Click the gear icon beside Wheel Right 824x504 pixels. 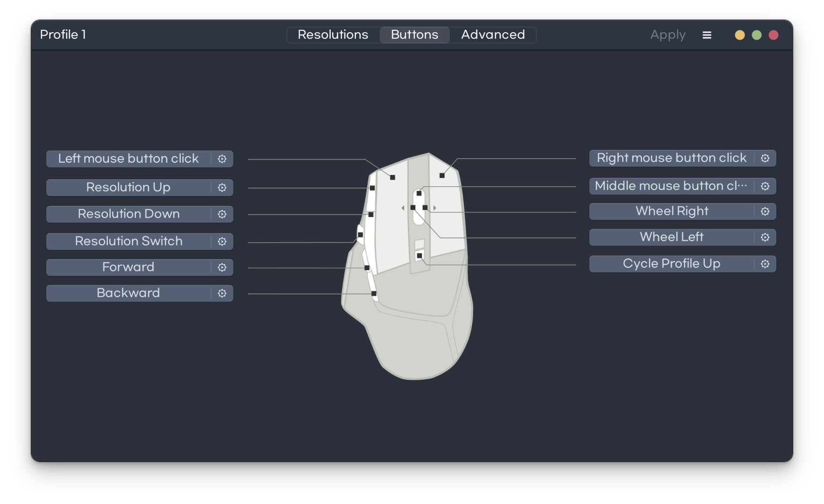(765, 211)
